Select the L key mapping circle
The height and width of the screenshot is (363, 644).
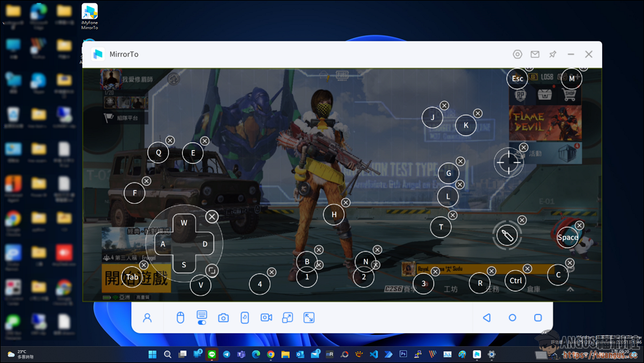[448, 197]
